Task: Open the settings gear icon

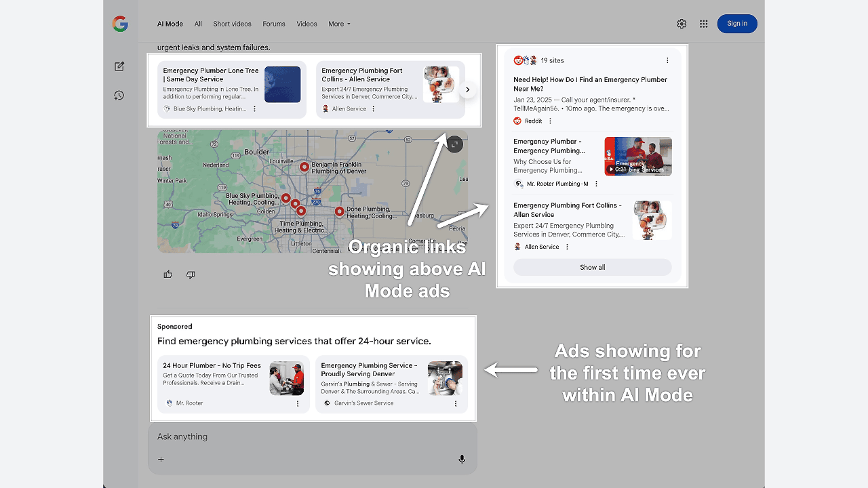Action: click(682, 24)
